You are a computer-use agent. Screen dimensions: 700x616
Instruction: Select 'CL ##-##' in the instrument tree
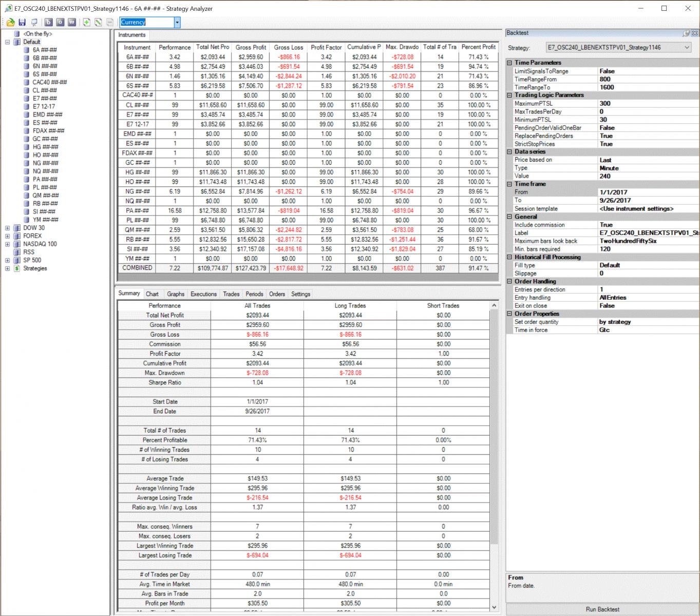click(45, 90)
